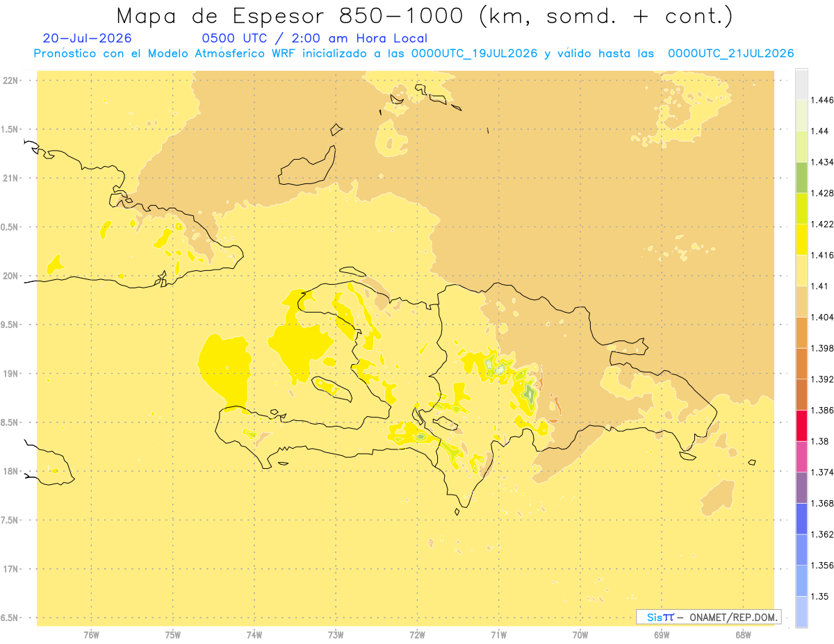Click the colorbar value "1.44"
The image size is (834, 644).
819,131
